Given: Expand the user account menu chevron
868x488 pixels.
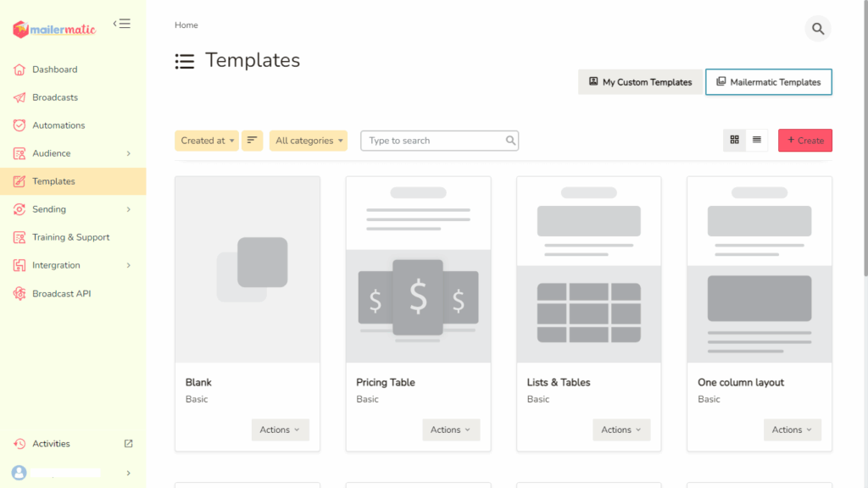Looking at the screenshot, I should (x=129, y=473).
